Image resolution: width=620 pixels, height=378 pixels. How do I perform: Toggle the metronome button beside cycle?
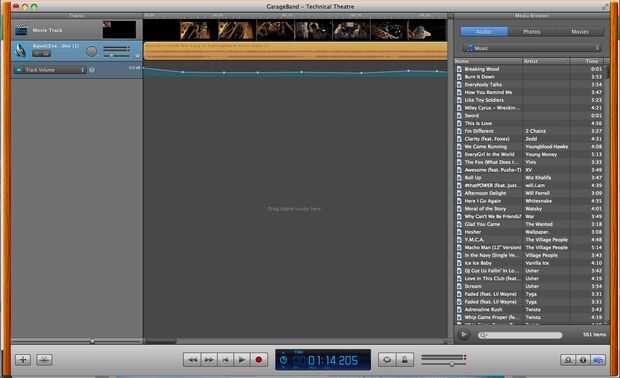tap(405, 360)
